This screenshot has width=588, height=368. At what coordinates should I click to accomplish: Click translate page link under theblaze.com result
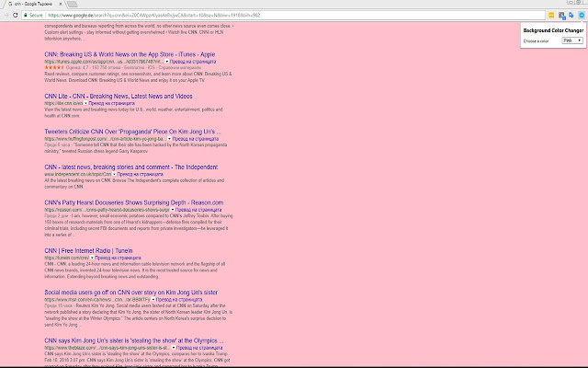point(199,348)
